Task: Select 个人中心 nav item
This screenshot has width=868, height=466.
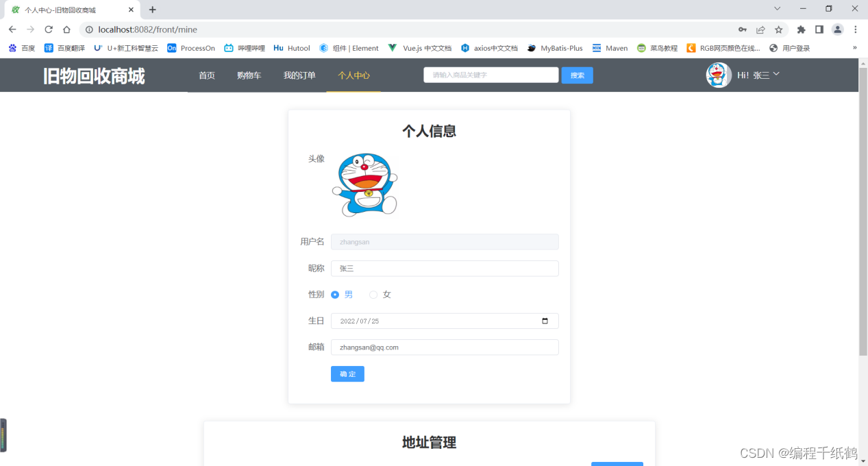Action: (x=354, y=75)
